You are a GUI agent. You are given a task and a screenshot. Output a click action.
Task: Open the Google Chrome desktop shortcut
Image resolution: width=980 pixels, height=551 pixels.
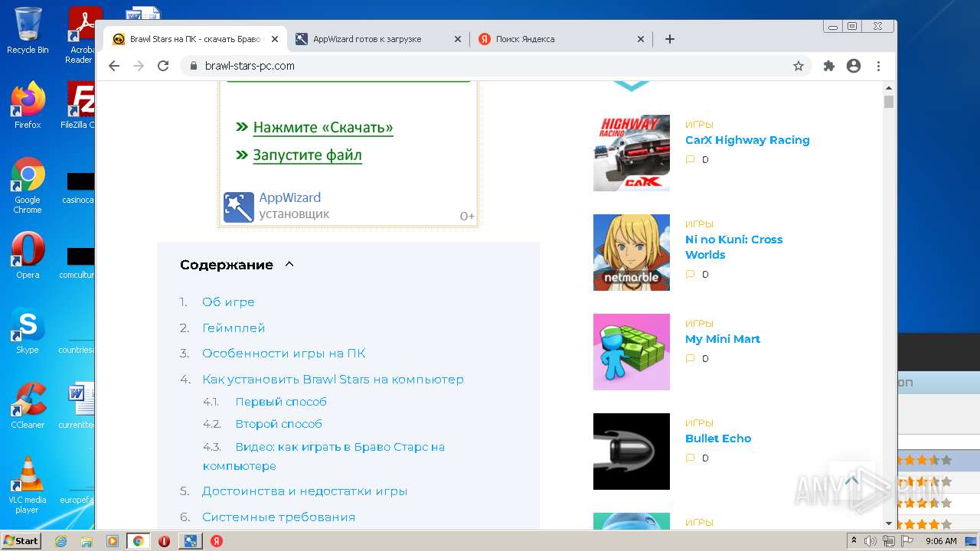pyautogui.click(x=28, y=186)
